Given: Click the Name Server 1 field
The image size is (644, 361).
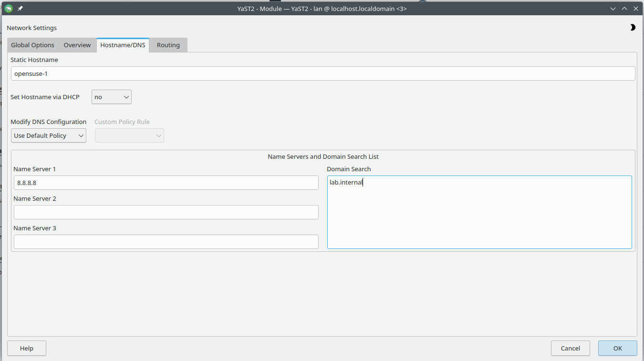Looking at the screenshot, I should [x=166, y=183].
